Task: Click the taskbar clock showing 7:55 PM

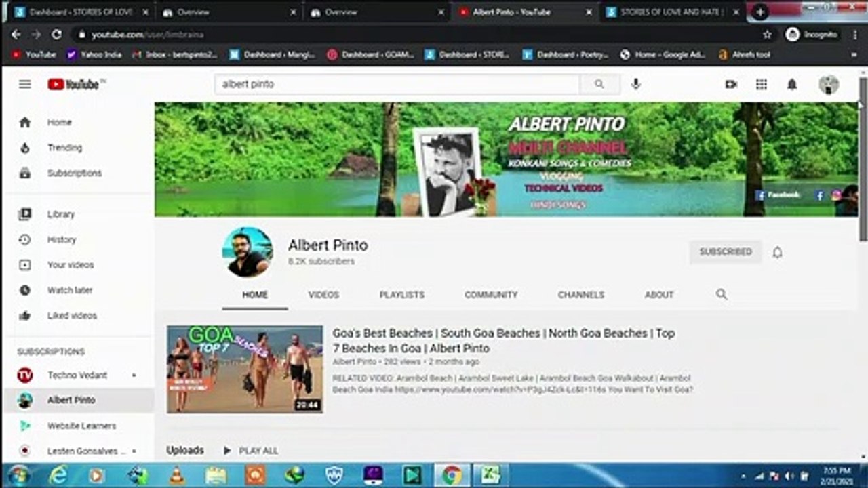Action: [x=836, y=475]
